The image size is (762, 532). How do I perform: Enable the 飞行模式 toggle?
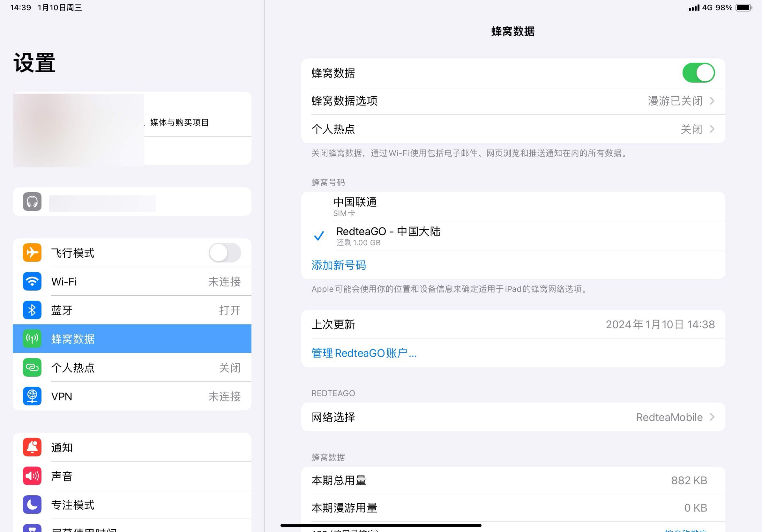(x=225, y=252)
